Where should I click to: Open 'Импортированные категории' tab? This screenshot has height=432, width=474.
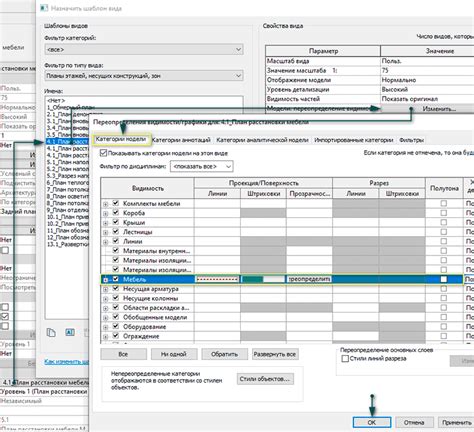(x=354, y=140)
